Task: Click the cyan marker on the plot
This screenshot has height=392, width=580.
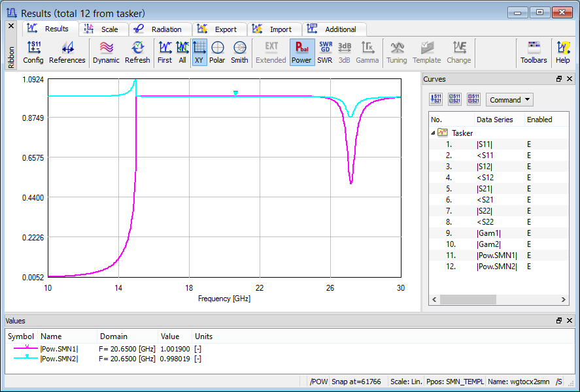Action: (235, 93)
